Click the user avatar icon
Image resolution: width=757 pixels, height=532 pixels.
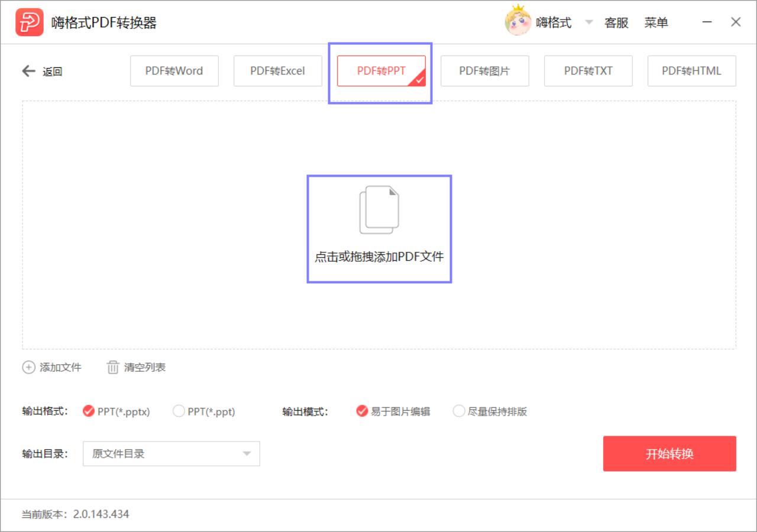(x=517, y=21)
